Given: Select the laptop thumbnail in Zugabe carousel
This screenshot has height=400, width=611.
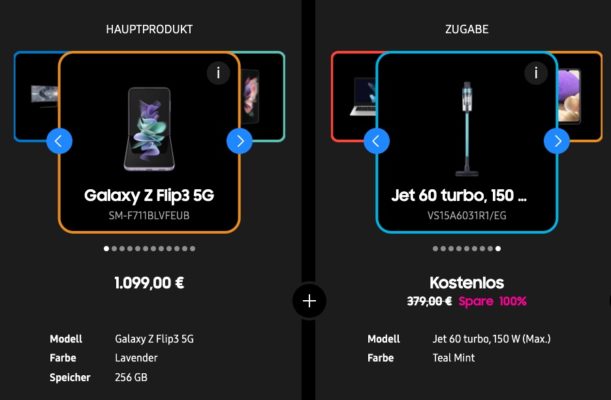Looking at the screenshot, I should point(362,97).
